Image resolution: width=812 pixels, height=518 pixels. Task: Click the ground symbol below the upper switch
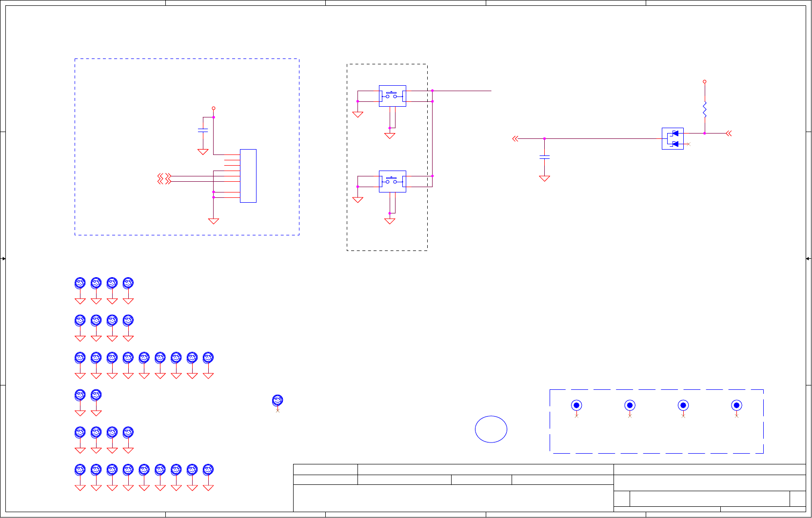coord(390,135)
